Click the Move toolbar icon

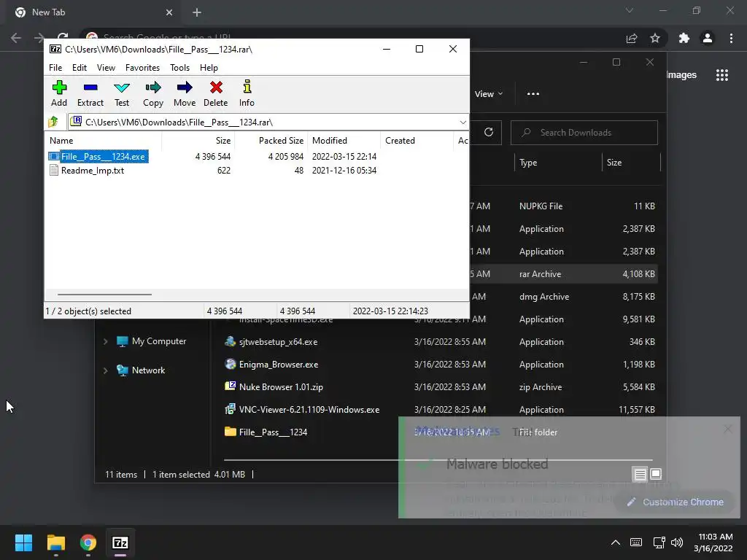pos(185,93)
